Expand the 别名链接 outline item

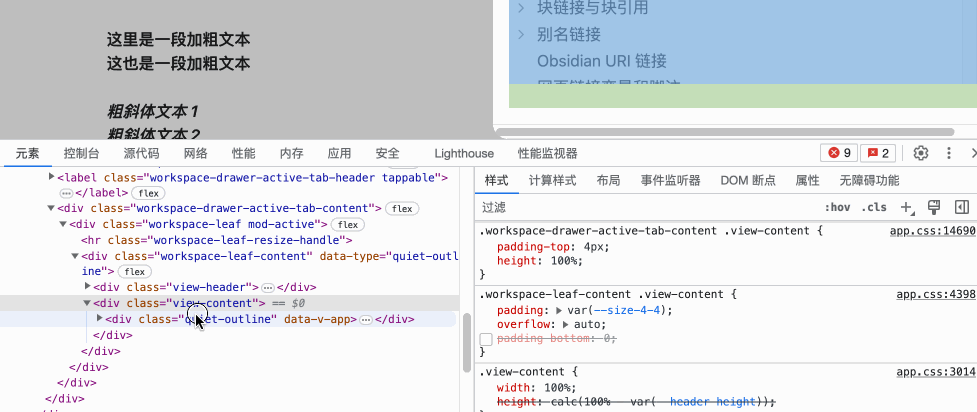(521, 35)
